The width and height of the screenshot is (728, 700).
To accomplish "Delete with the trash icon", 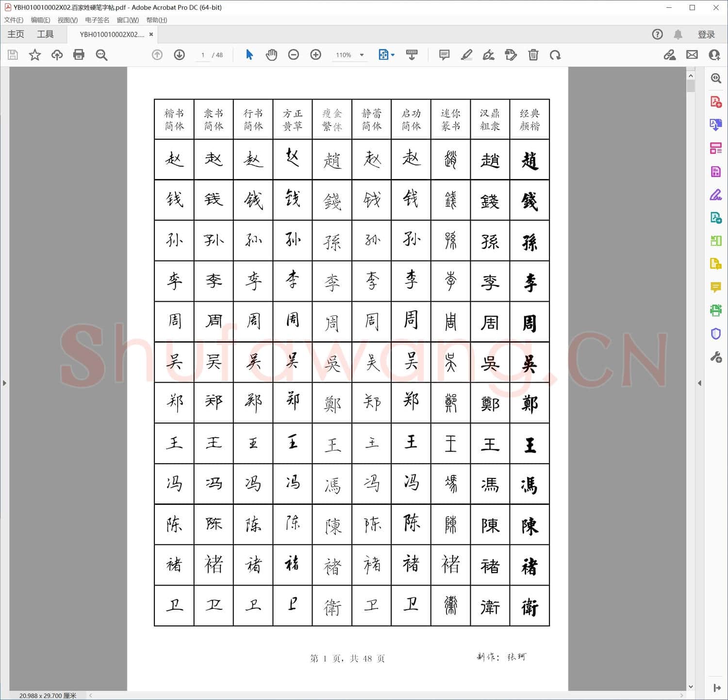I will coord(533,55).
